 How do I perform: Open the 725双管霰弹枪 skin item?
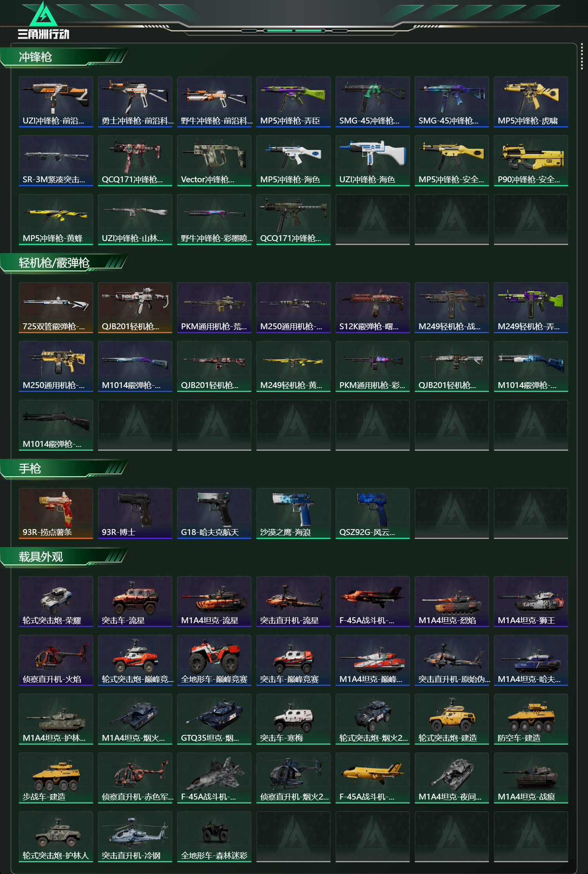coord(56,308)
